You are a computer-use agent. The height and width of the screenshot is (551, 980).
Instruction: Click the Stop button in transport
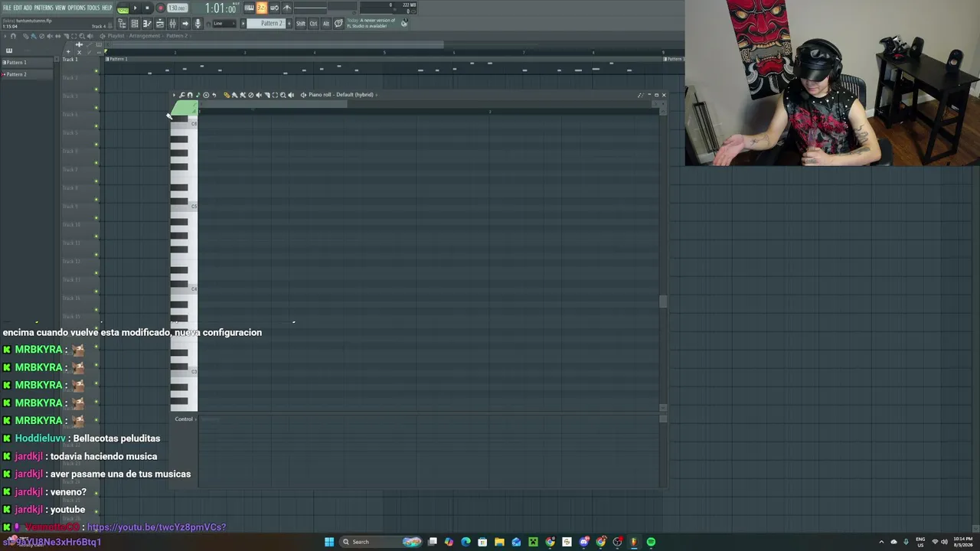147,8
